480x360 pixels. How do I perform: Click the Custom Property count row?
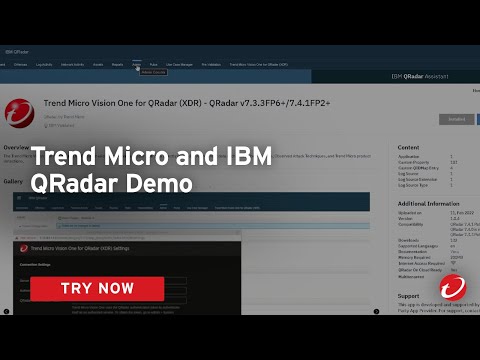pyautogui.click(x=428, y=162)
